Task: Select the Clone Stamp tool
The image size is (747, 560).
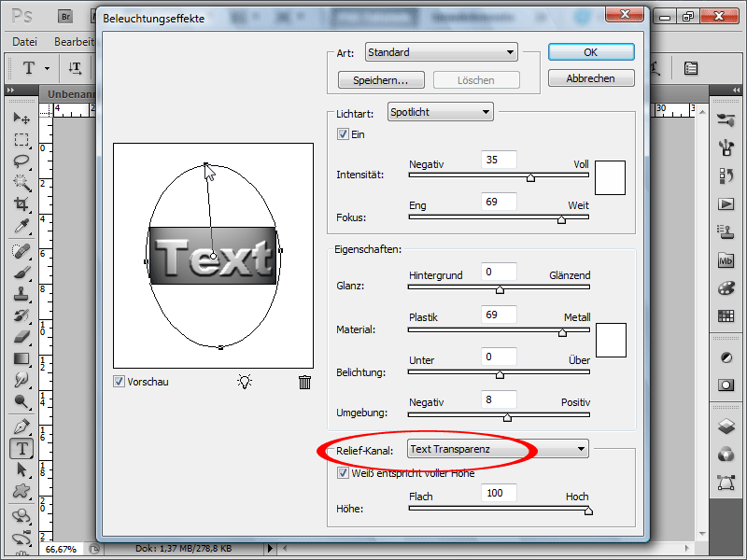Action: [x=21, y=294]
